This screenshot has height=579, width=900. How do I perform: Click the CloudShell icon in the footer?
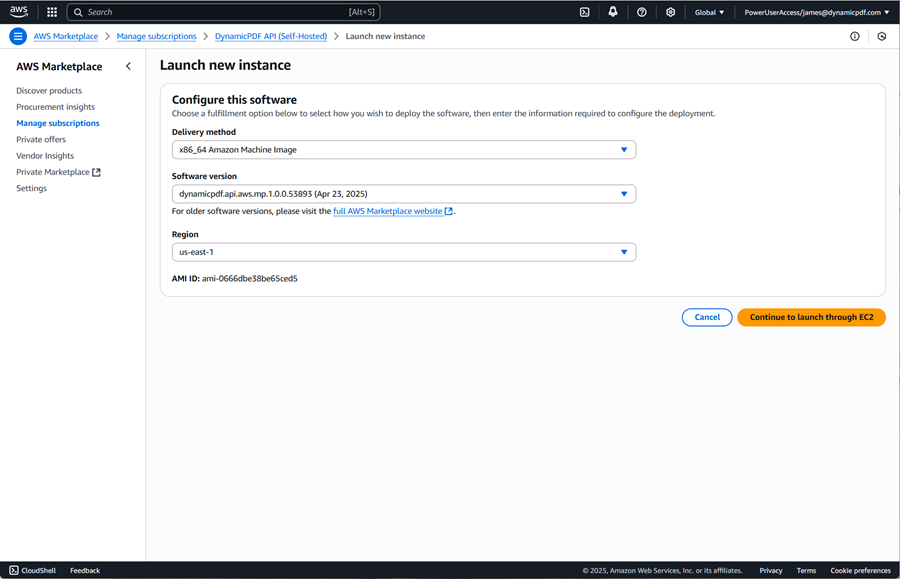14,570
